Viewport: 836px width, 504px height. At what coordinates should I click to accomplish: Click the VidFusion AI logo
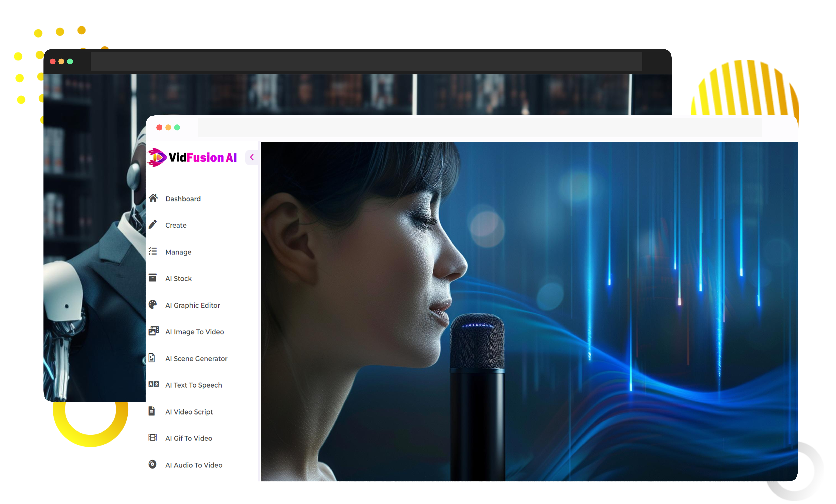tap(192, 157)
